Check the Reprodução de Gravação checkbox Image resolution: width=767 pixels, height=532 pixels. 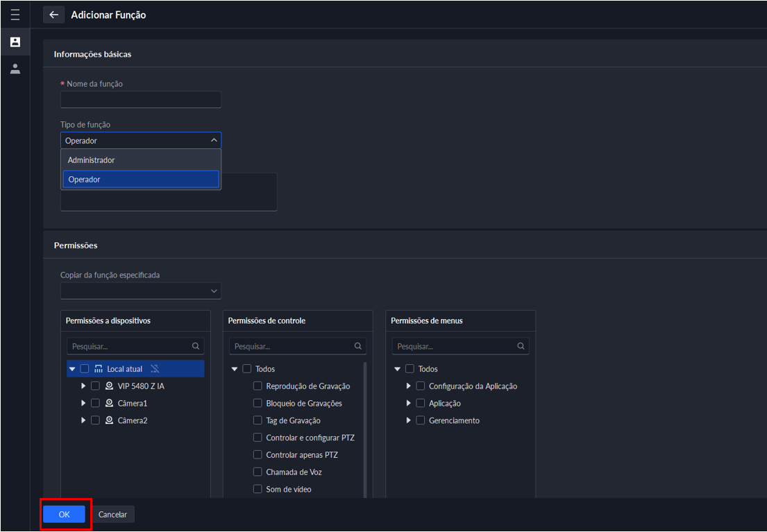tap(258, 386)
